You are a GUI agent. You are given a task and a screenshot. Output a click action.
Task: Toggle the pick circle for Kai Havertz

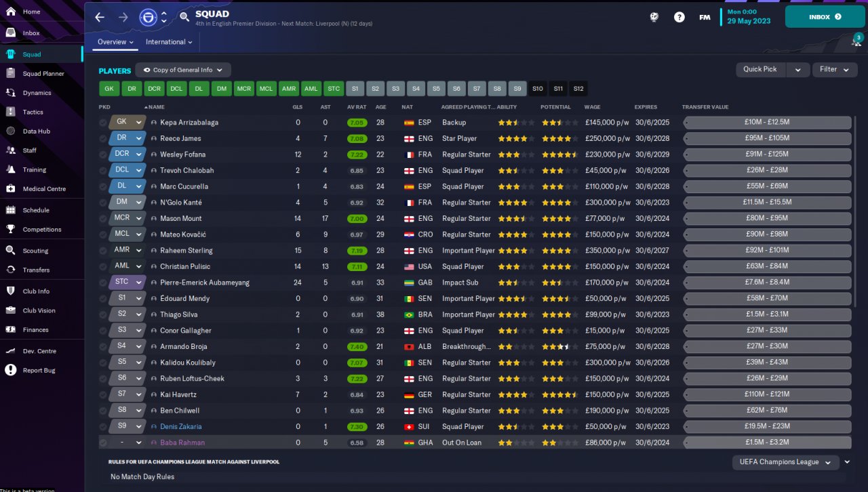pos(103,394)
